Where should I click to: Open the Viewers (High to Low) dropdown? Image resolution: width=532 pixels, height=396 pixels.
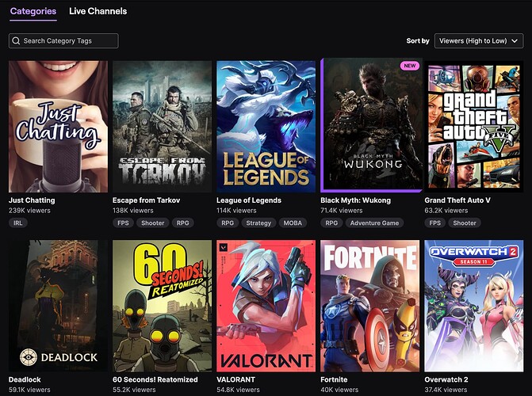pos(479,40)
